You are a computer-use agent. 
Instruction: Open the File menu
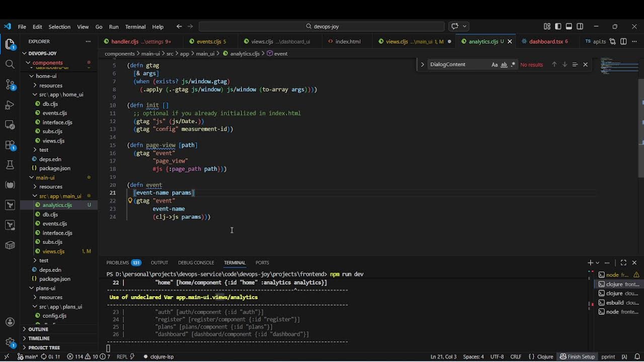coord(22,27)
